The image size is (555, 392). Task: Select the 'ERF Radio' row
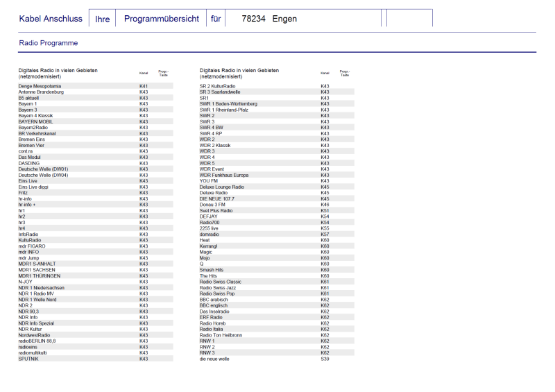[x=277, y=317]
